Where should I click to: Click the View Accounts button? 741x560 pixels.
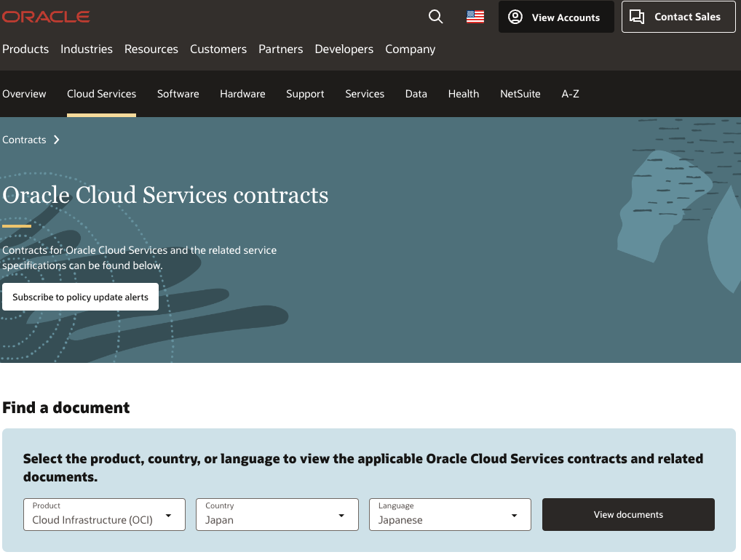tap(556, 17)
